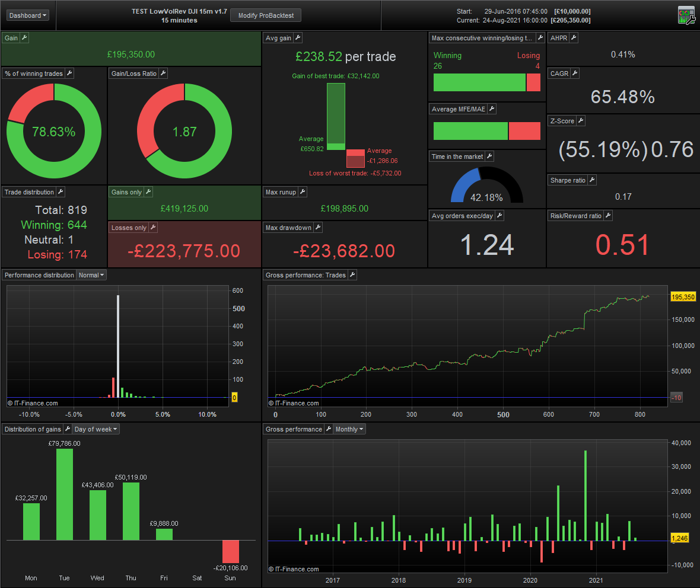Click the Total: 819 trade count
The width and height of the screenshot is (700, 588).
coord(61,210)
